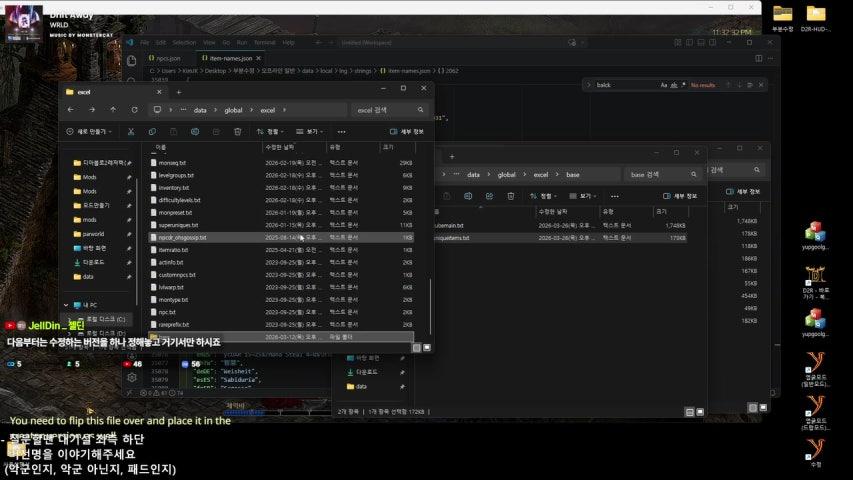Open the 새로 만들기 dropdown in excel window
Viewport: 853px width, 480px height.
[89, 132]
